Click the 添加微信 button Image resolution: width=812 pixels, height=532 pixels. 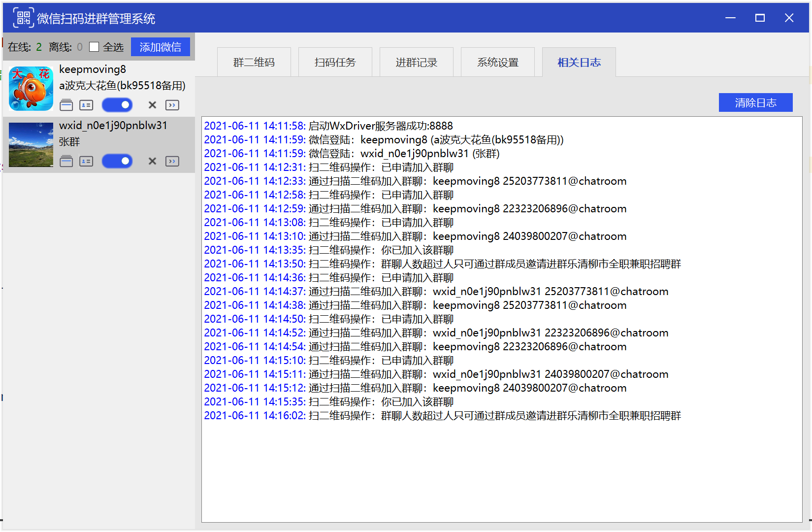[161, 47]
